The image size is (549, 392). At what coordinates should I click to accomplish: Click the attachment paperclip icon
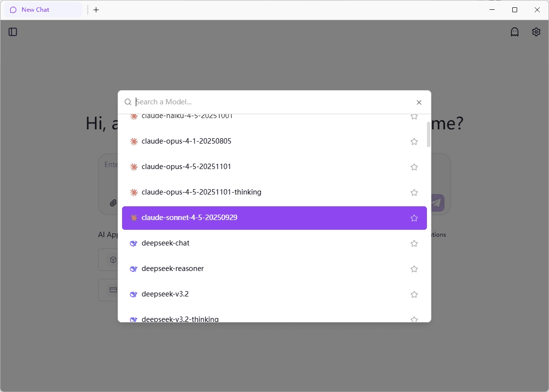(113, 203)
